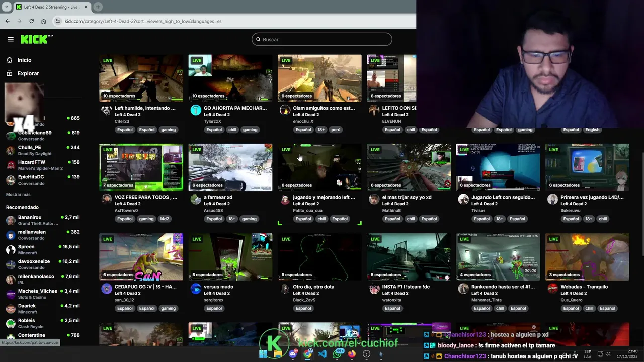Image resolution: width=644 pixels, height=362 pixels.
Task: Click emochu_X streamer avatar
Action: tap(285, 110)
